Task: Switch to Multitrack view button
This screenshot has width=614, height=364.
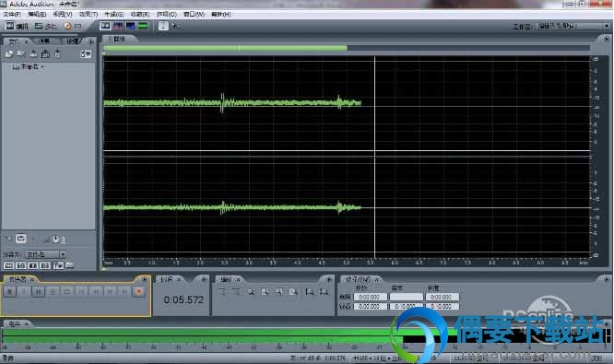Action: tap(46, 26)
